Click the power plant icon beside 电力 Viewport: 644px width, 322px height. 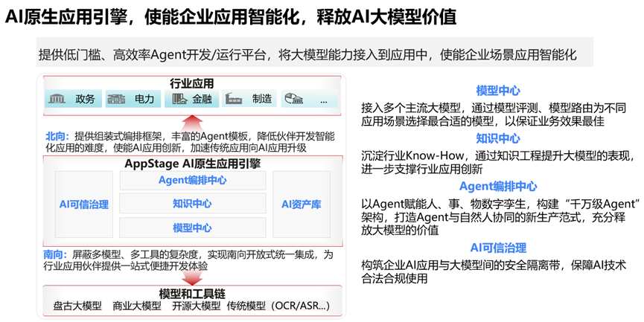[x=116, y=99]
